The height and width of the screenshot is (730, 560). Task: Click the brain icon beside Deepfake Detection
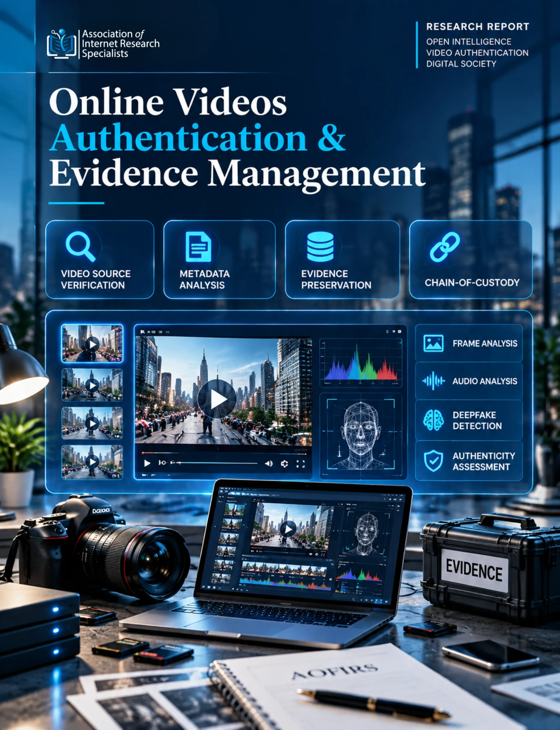[x=433, y=420]
